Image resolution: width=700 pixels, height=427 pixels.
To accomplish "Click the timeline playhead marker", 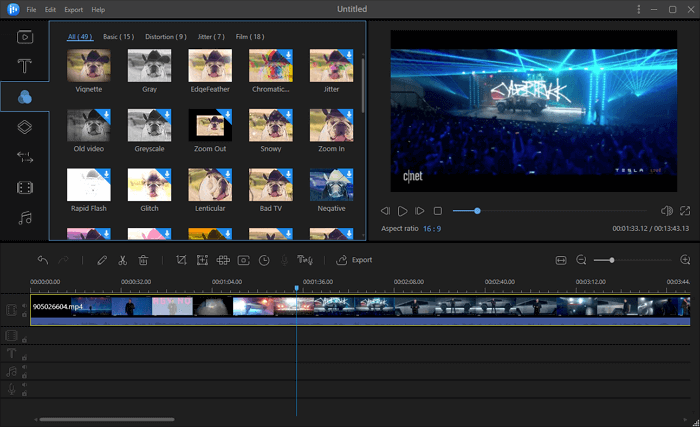I will pyautogui.click(x=296, y=289).
